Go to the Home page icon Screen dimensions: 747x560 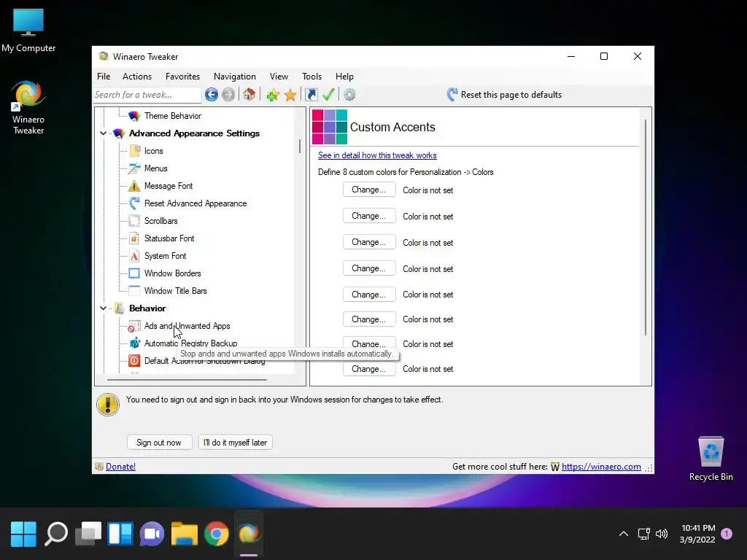pos(249,94)
